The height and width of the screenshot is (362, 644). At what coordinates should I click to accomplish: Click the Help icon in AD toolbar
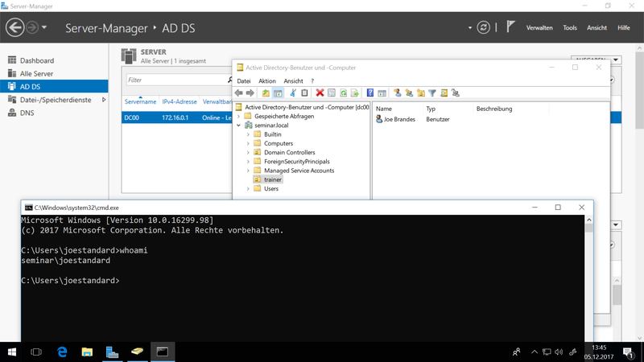click(369, 93)
